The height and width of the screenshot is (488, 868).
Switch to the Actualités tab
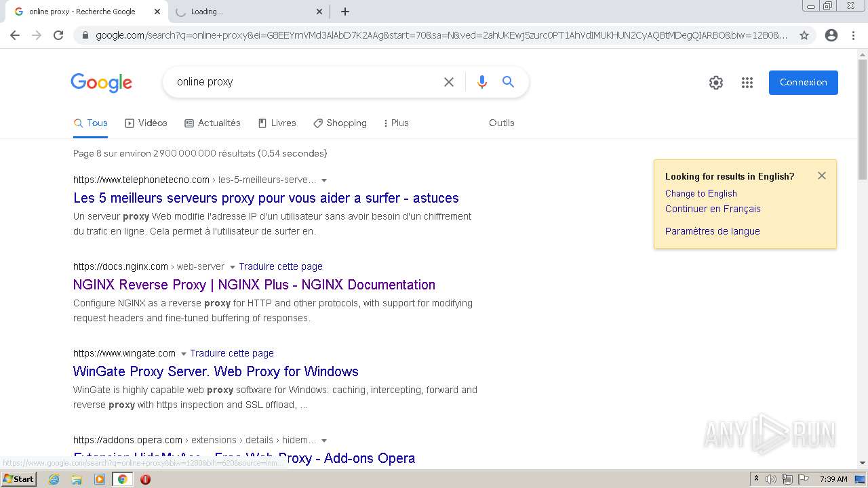click(212, 123)
